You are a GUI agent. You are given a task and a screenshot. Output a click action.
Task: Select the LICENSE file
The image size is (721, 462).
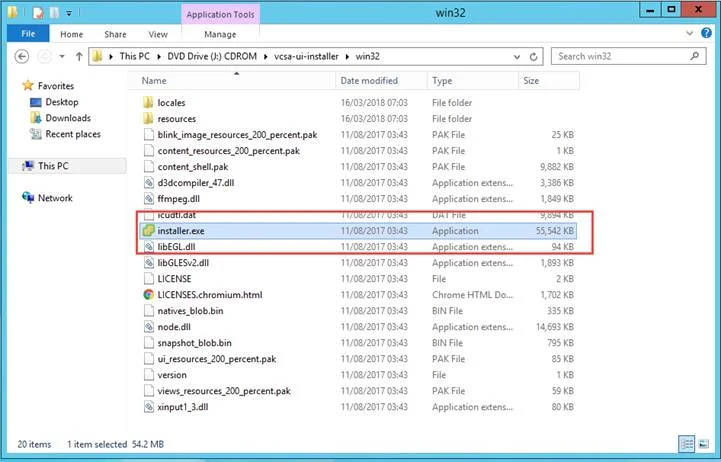click(174, 279)
